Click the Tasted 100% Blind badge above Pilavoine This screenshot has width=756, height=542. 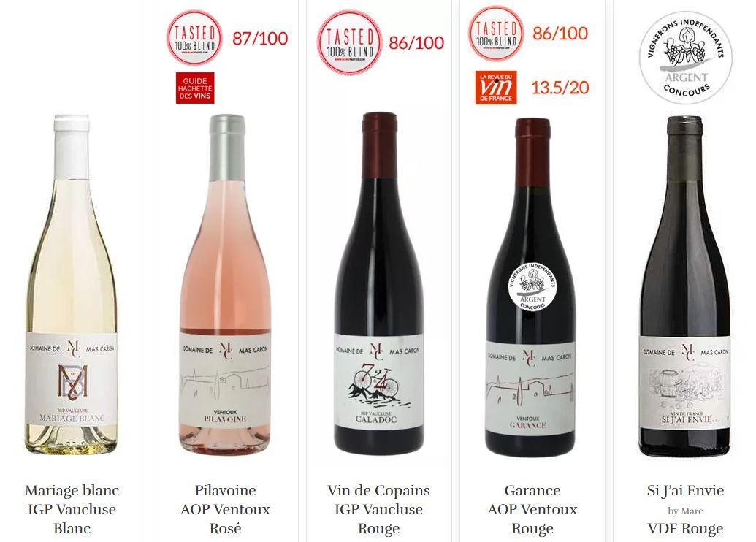tap(194, 37)
